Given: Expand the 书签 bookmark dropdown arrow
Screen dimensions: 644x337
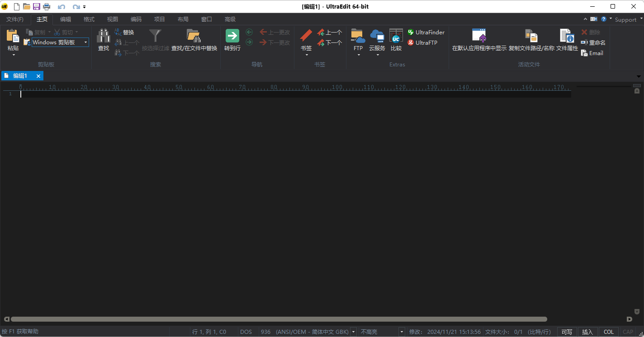Looking at the screenshot, I should pyautogui.click(x=306, y=55).
